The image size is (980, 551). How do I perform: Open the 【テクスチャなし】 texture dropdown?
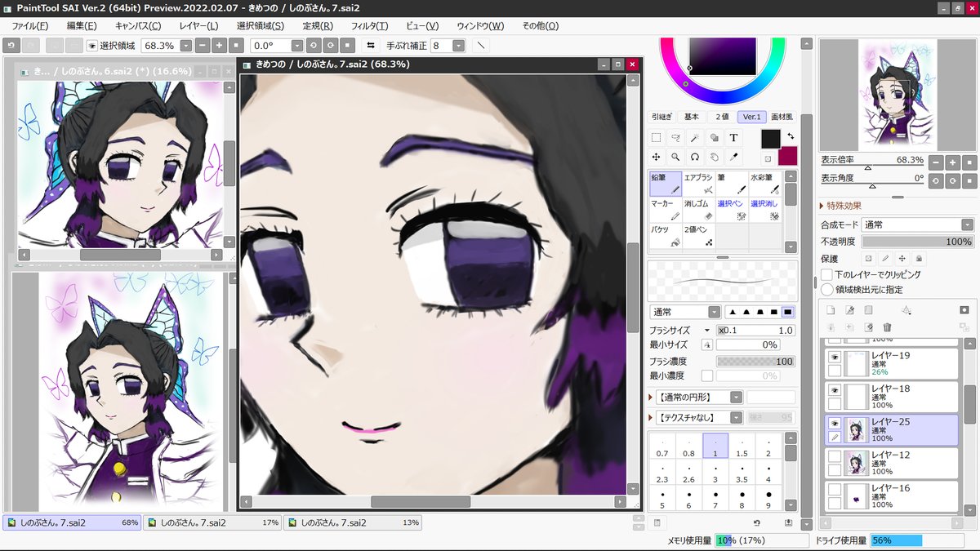tap(736, 417)
